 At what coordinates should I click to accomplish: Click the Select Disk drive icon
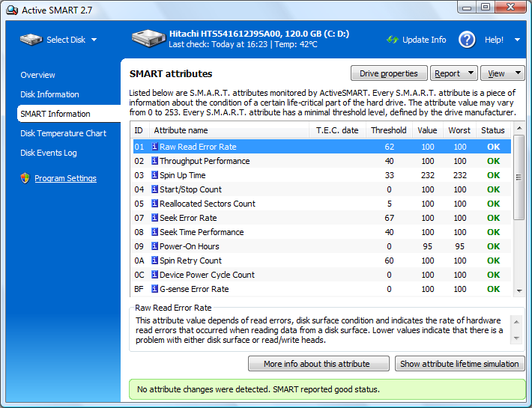click(x=31, y=40)
